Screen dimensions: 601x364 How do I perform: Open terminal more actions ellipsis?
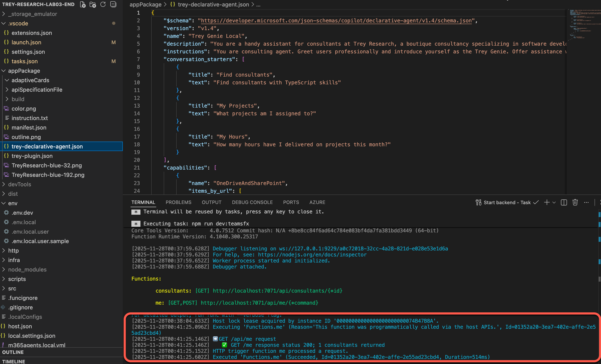[587, 202]
